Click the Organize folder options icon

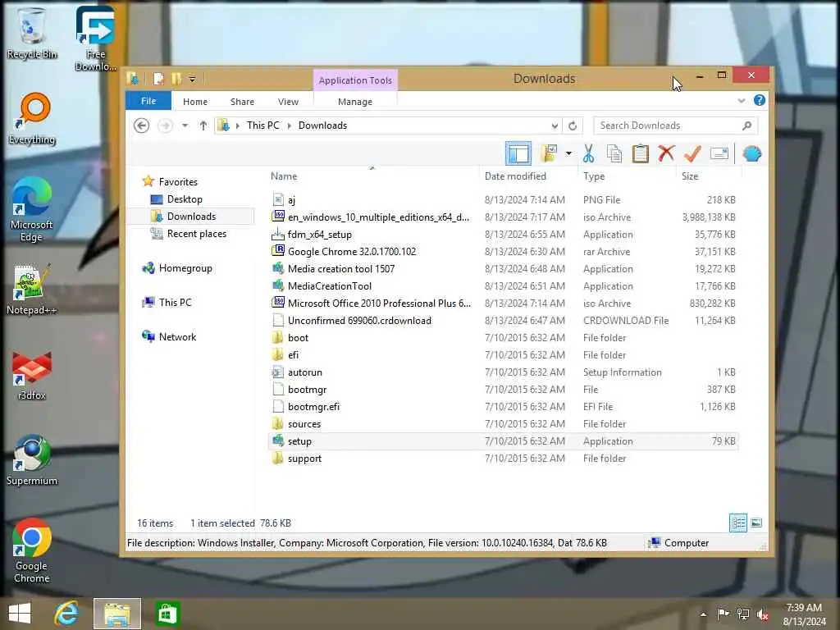pos(549,153)
